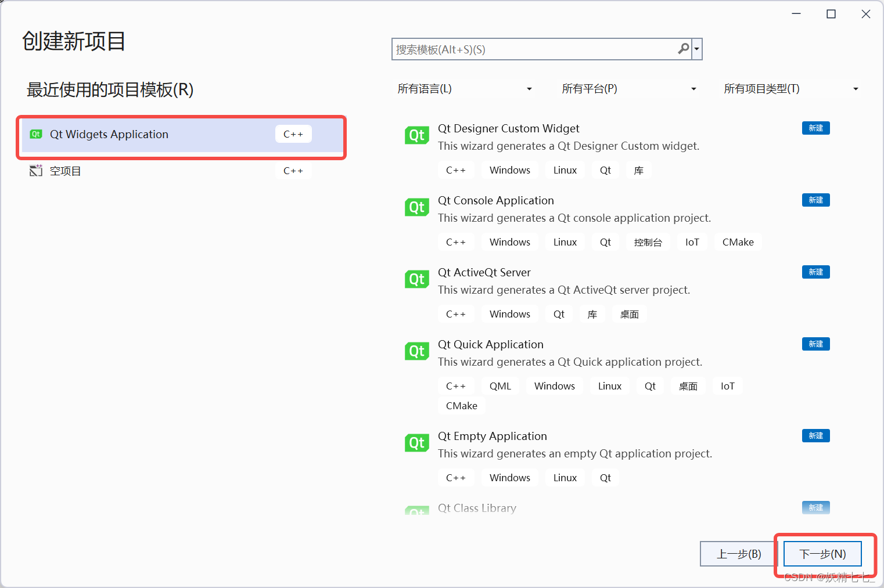Viewport: 884px width, 588px height.
Task: Click the IoT tag under Qt Quick Application
Action: 727,386
